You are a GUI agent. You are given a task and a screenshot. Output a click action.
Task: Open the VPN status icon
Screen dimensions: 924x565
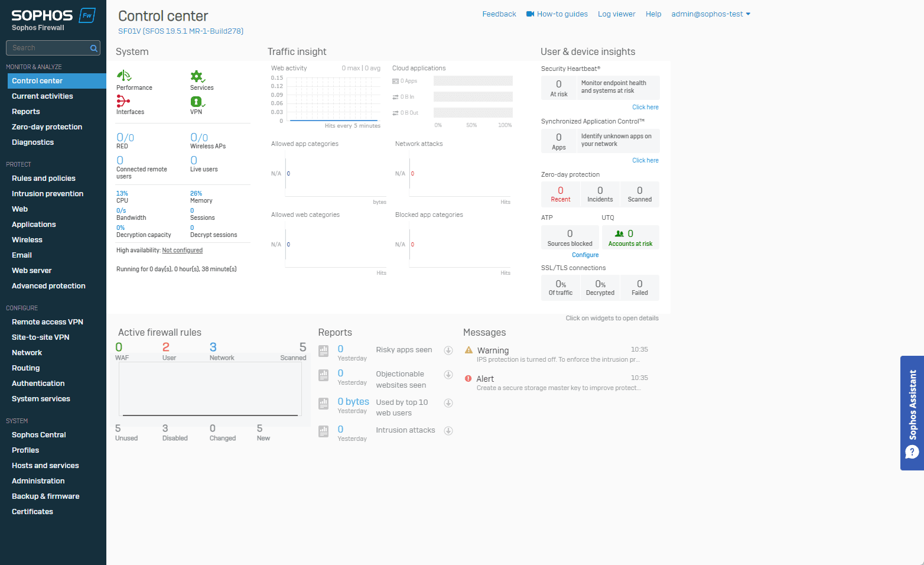[197, 102]
